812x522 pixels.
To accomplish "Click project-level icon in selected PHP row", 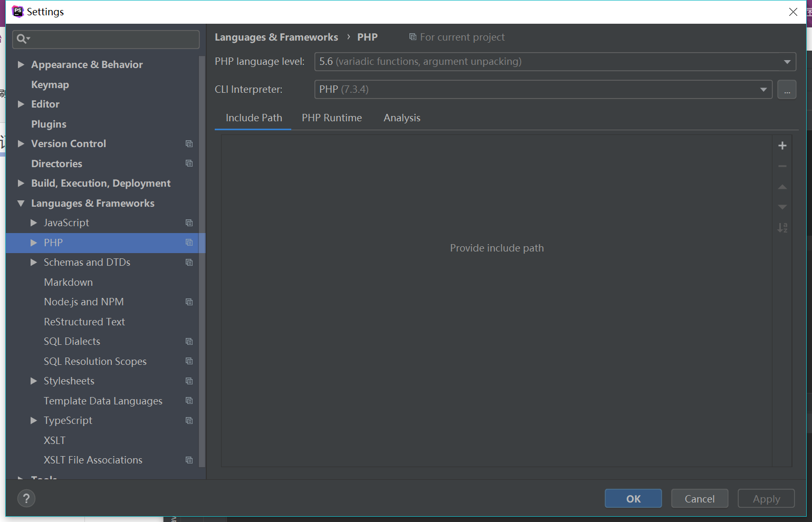I will pyautogui.click(x=189, y=243).
